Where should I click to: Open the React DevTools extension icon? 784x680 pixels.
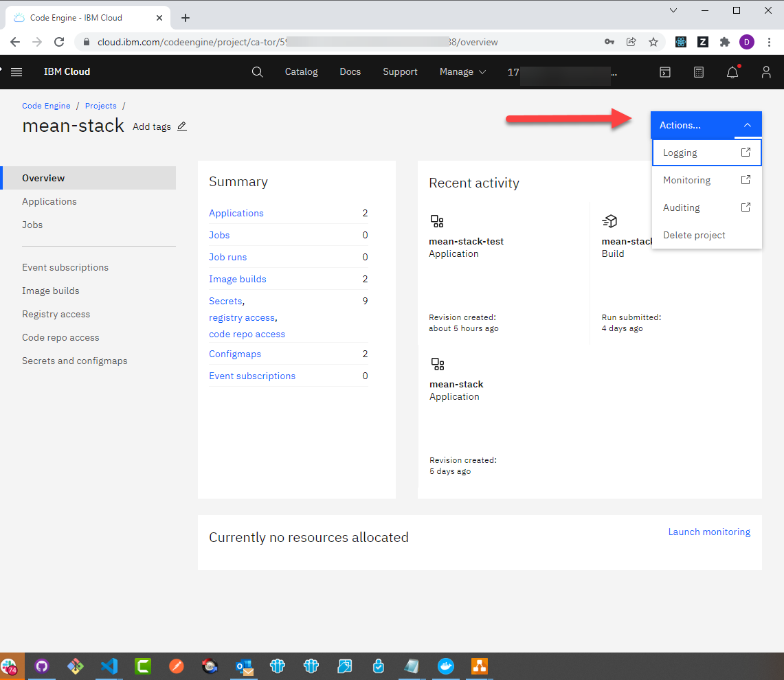(x=681, y=42)
